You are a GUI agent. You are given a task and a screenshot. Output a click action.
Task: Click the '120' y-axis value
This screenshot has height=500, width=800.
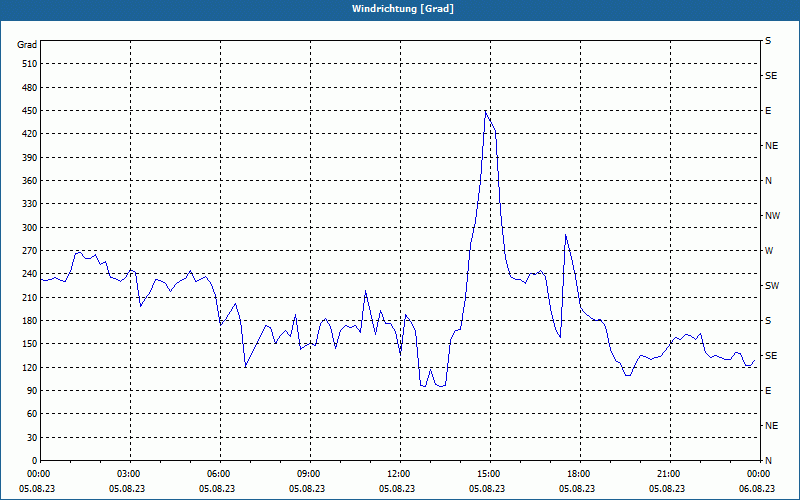pos(30,367)
